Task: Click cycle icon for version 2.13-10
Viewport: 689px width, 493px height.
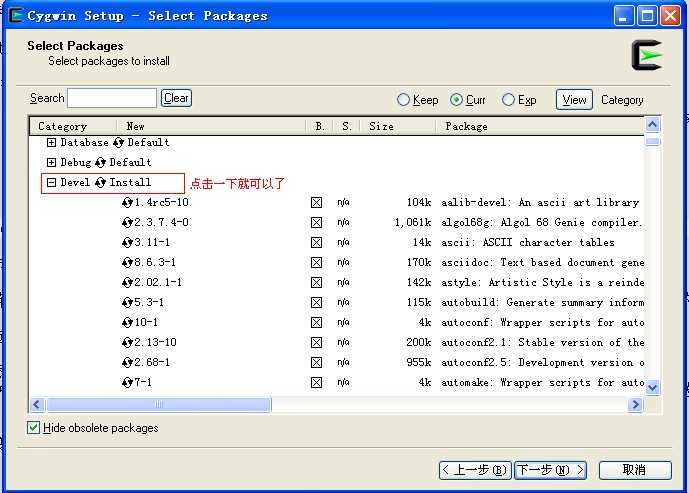Action: [x=127, y=343]
